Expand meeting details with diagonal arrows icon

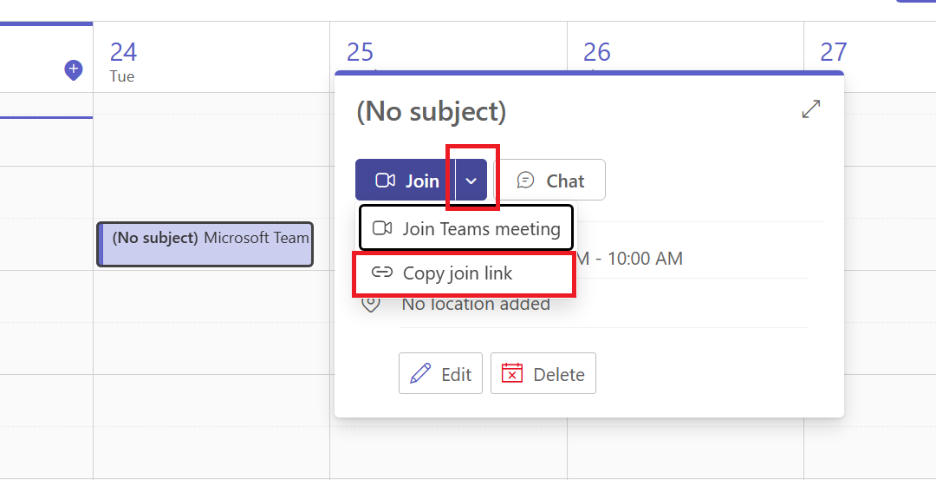click(811, 109)
